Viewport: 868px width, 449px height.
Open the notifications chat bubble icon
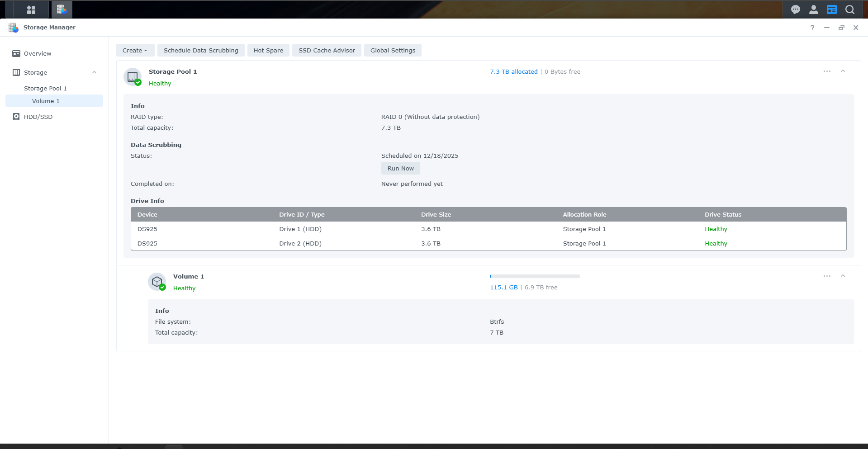click(795, 9)
